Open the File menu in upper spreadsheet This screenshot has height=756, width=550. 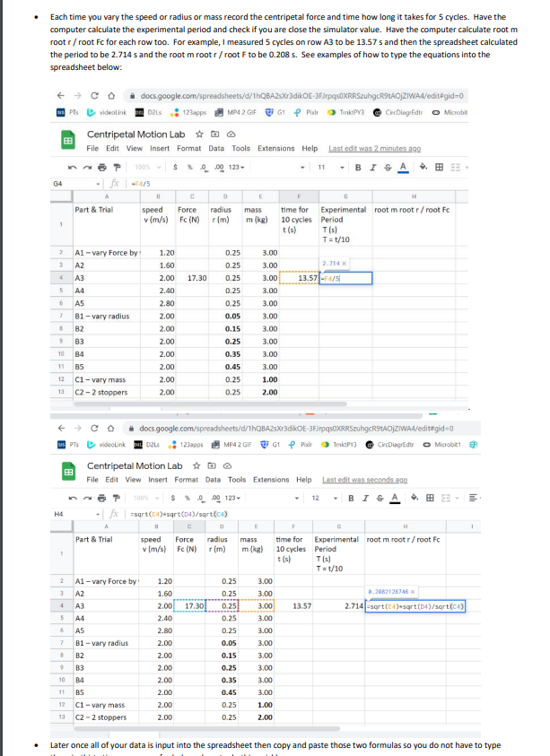tap(92, 149)
